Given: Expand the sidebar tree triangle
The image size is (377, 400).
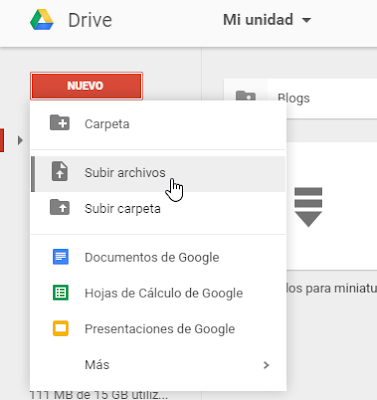Looking at the screenshot, I should (x=20, y=140).
